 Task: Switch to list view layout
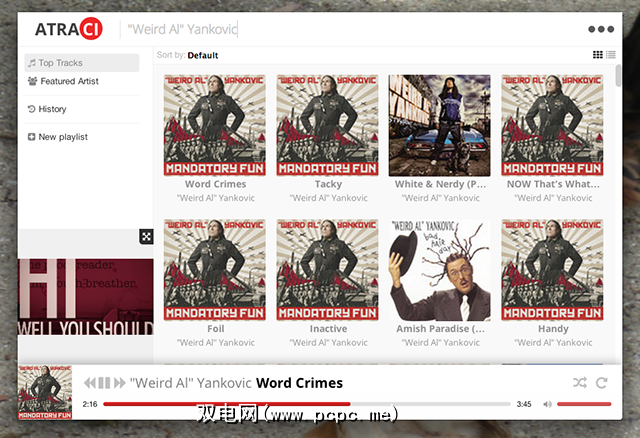click(611, 55)
